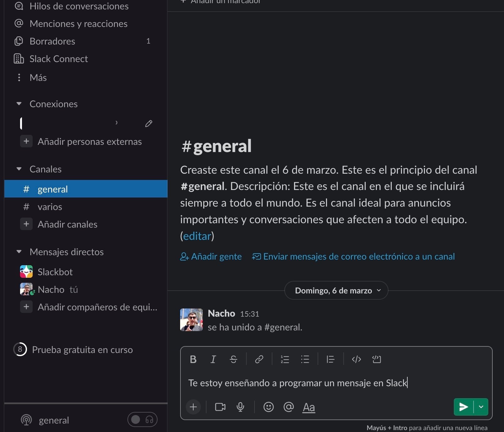This screenshot has width=504, height=432.
Task: Record an audio clip with the microphone
Action: [240, 407]
